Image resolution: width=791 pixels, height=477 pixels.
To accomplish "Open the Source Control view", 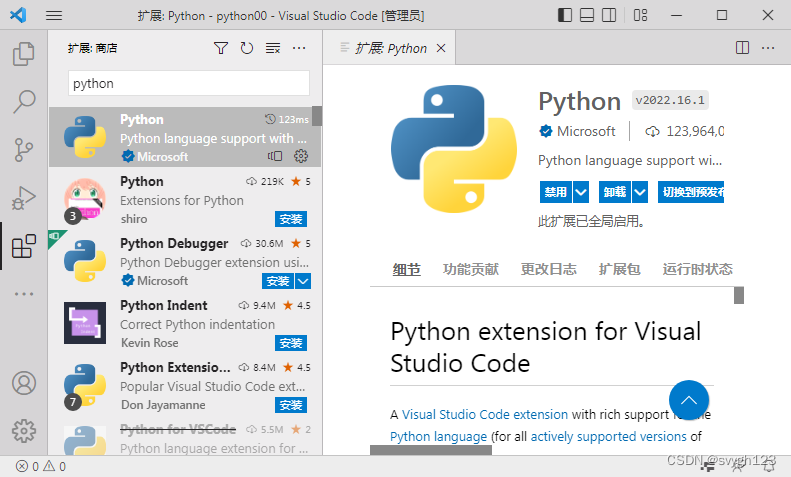I will 24,150.
